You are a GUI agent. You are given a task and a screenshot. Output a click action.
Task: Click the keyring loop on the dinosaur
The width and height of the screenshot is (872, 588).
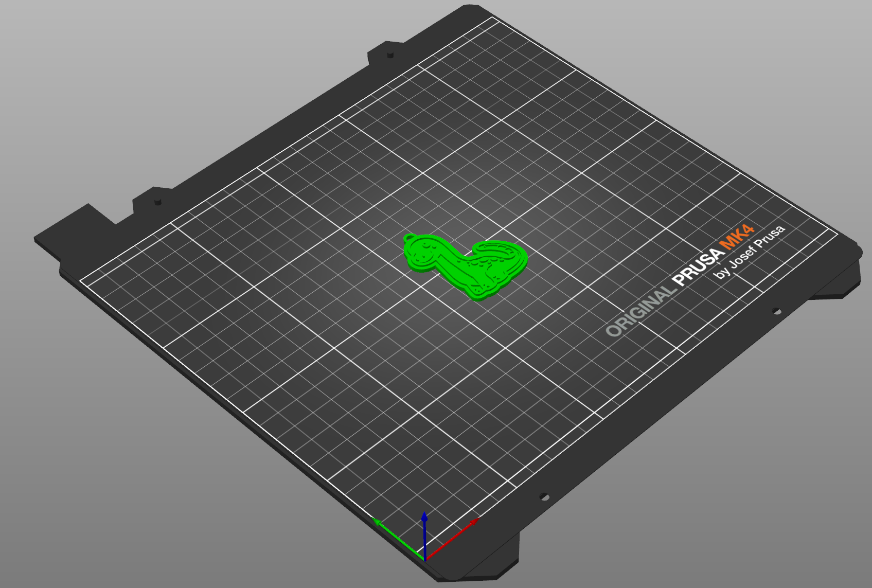point(410,238)
